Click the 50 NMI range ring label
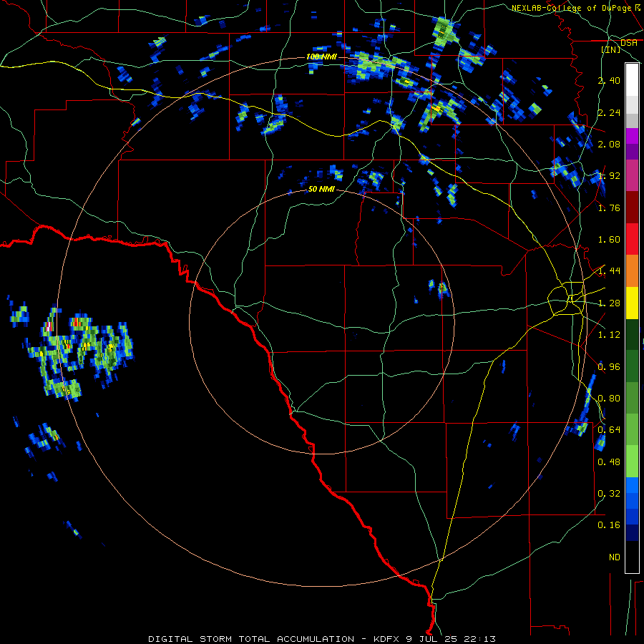The height and width of the screenshot is (644, 644). coord(321,189)
